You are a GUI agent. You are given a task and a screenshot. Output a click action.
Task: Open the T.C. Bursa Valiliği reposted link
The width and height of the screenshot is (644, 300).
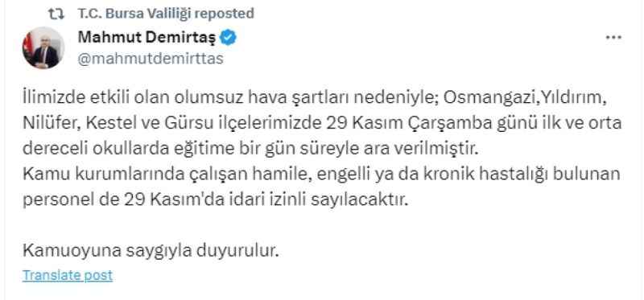[166, 14]
